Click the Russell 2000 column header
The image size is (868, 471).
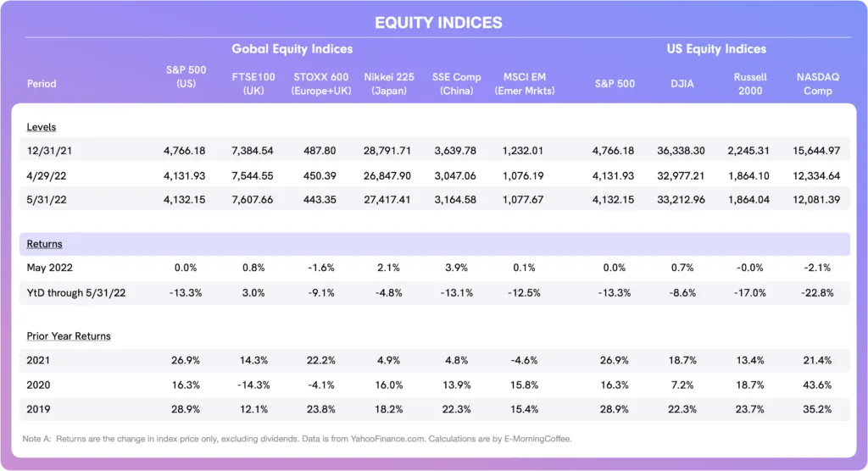coord(750,84)
